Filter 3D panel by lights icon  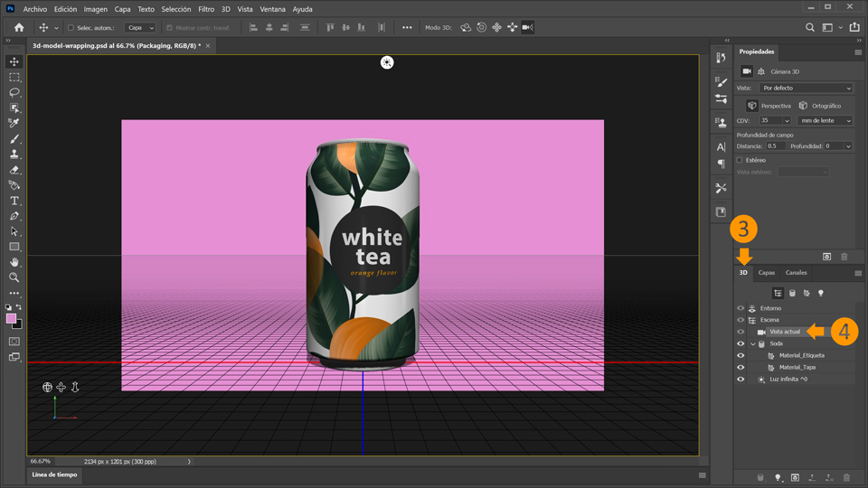pyautogui.click(x=821, y=293)
